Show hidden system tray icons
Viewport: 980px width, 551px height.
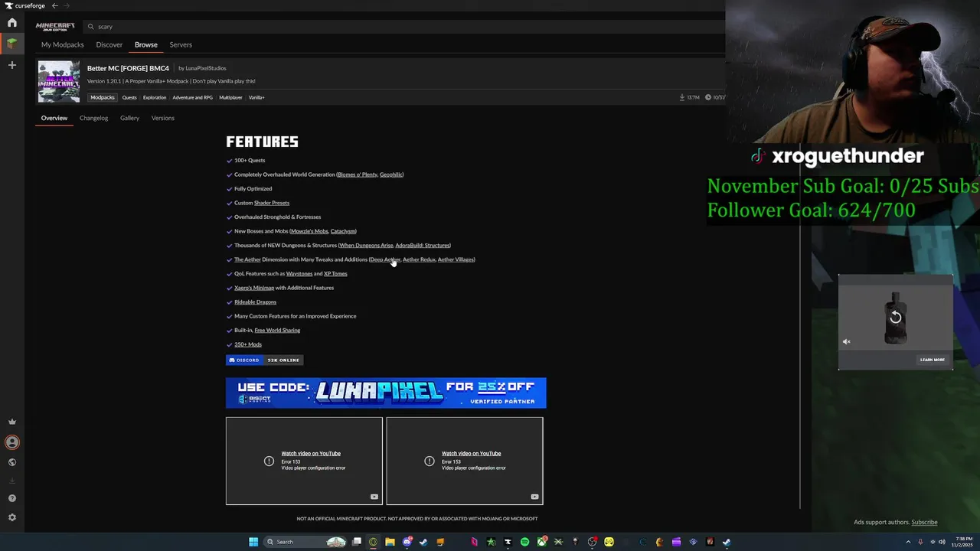point(909,542)
